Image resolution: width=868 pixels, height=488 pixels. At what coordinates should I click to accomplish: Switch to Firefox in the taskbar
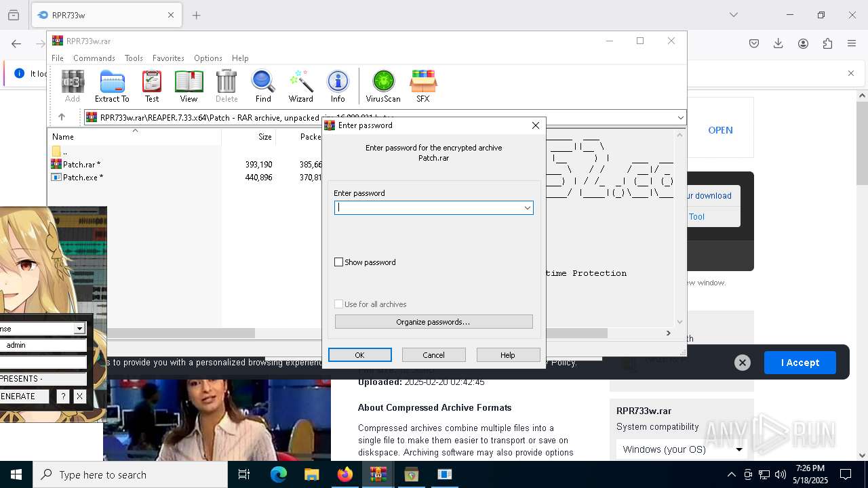coord(345,474)
